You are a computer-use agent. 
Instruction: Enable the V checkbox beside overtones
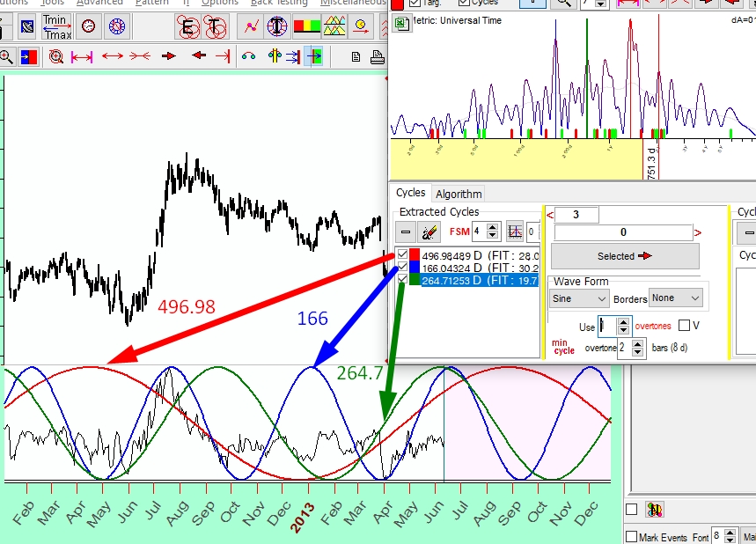(x=684, y=326)
